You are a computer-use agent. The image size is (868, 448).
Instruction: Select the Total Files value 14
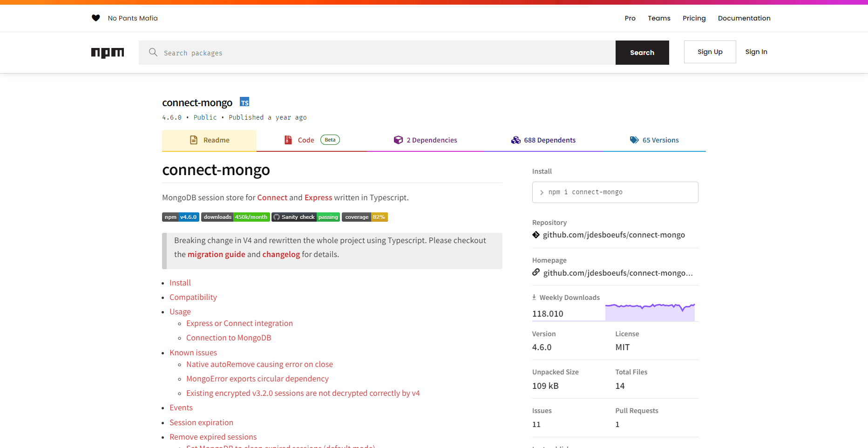[620, 386]
